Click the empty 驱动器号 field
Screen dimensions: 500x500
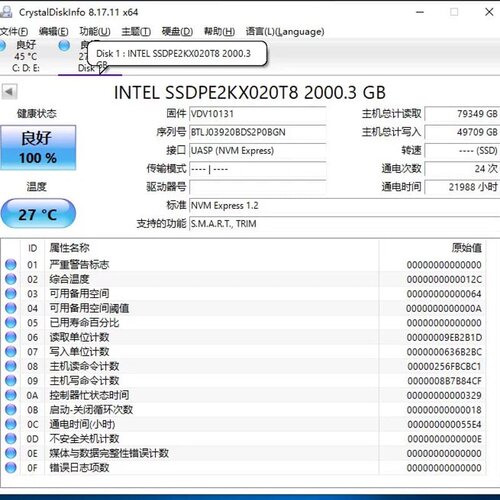[257, 187]
